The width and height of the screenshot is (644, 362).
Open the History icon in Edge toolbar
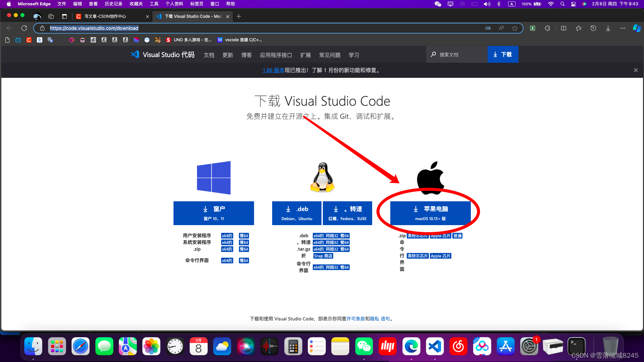(593, 28)
